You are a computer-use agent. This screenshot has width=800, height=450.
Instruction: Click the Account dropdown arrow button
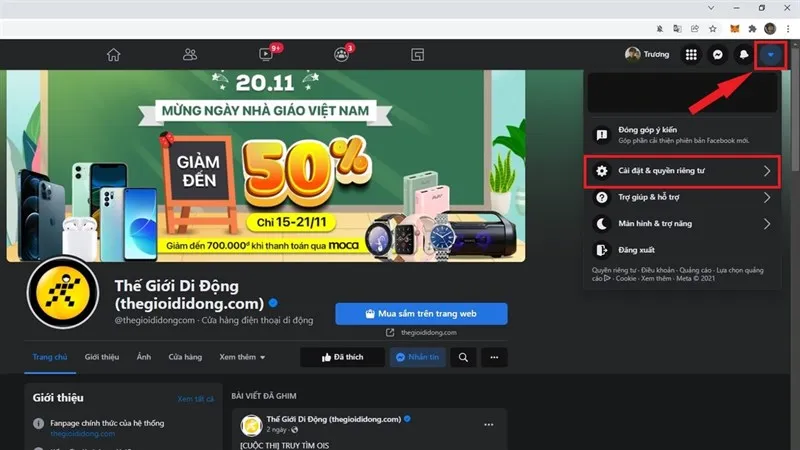(770, 55)
